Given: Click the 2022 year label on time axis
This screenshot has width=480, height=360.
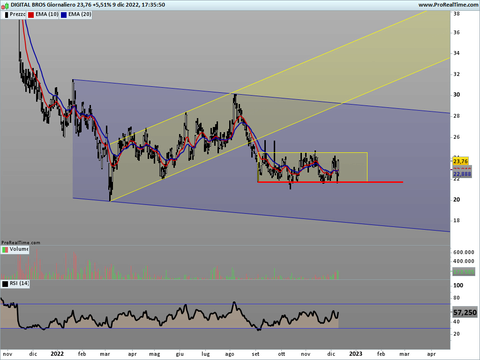Looking at the screenshot, I should coord(57,354).
